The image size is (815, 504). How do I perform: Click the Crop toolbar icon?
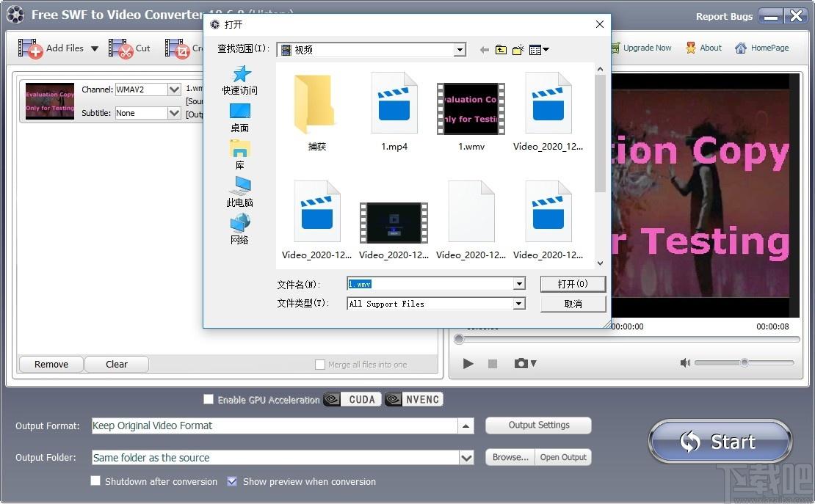pyautogui.click(x=177, y=49)
